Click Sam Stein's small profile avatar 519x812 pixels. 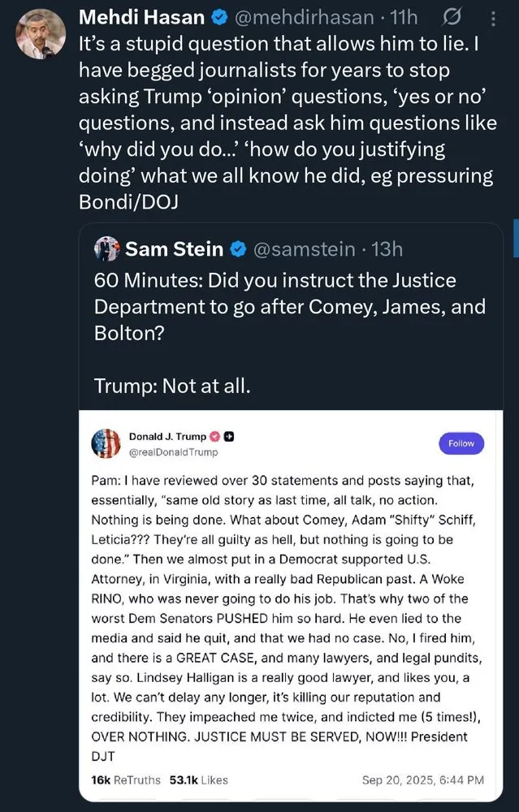pyautogui.click(x=107, y=249)
